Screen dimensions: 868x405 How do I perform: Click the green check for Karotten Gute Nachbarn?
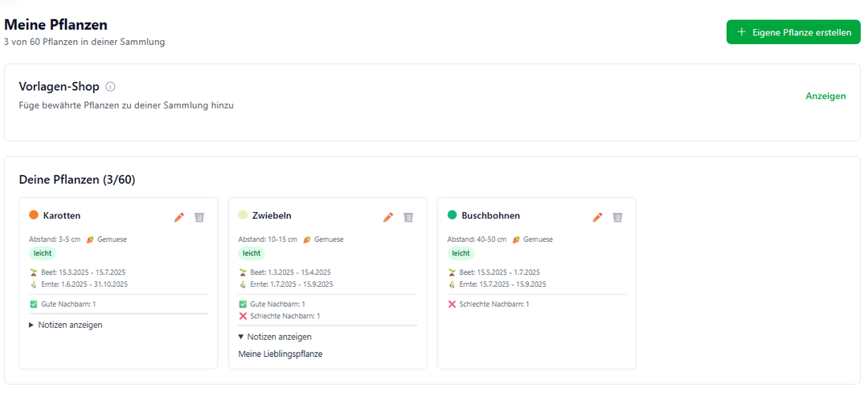[x=34, y=305]
